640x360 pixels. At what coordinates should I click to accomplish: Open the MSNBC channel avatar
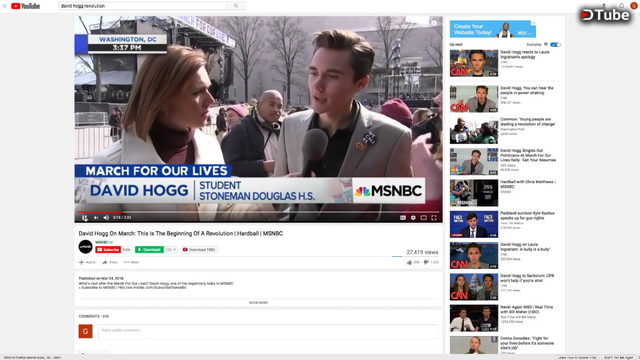pos(85,247)
